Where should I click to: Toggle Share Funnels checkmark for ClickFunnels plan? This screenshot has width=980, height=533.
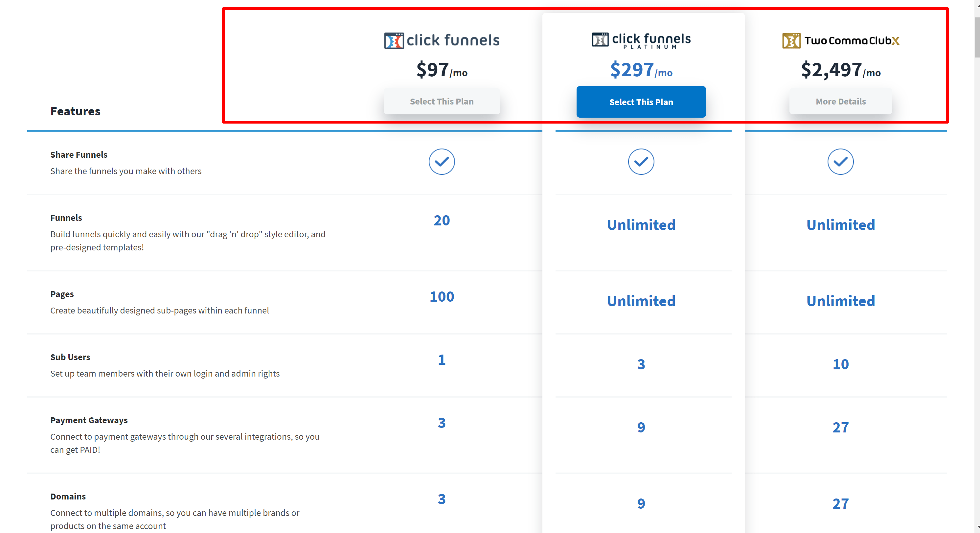click(x=442, y=161)
